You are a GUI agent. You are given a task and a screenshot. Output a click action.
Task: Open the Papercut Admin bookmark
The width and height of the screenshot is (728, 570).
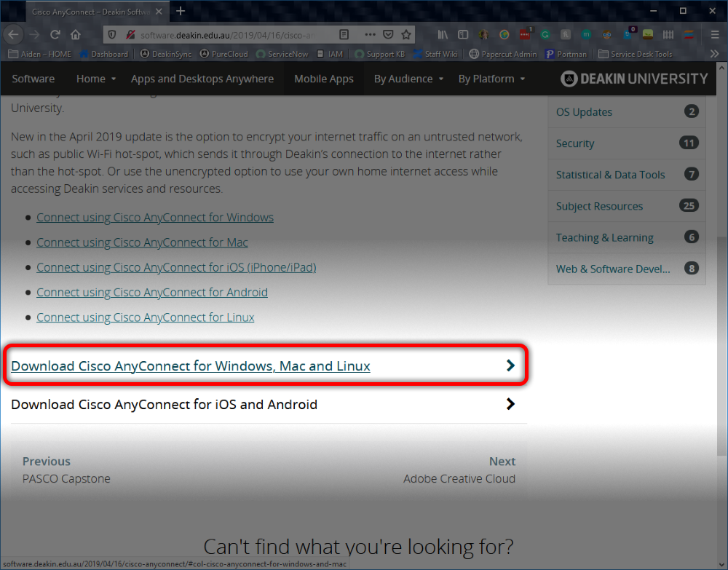tap(503, 54)
